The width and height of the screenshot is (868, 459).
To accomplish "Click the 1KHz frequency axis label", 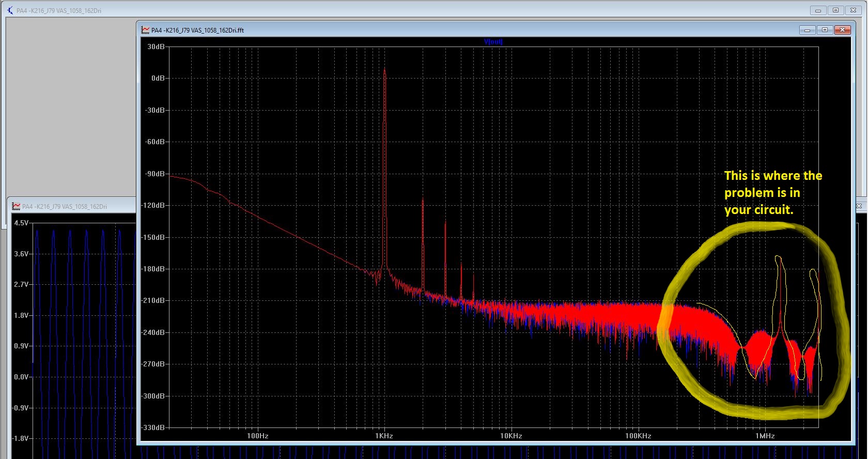I will click(x=384, y=436).
